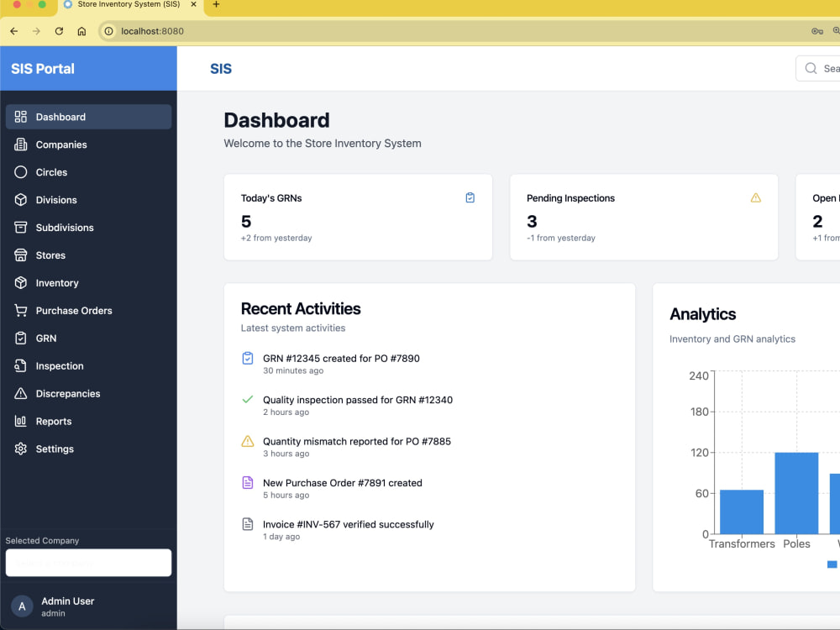Screen dimensions: 840x630
Task: Click the browser back arrow
Action: 14,31
